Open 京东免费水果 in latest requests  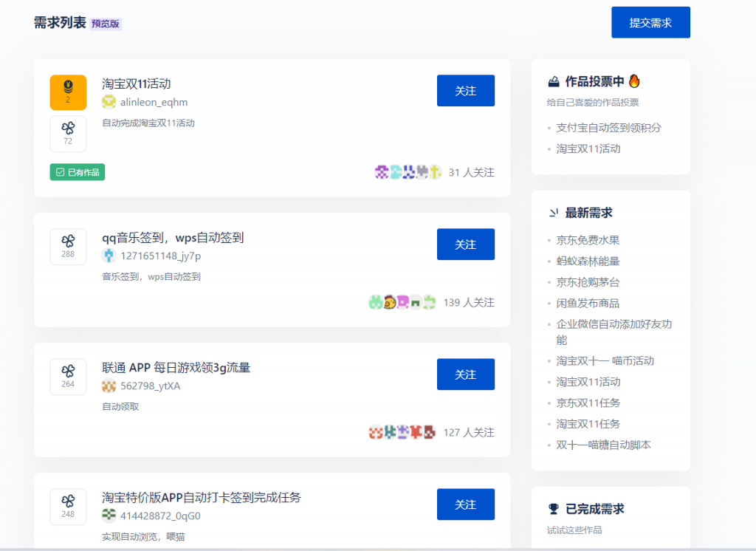588,240
